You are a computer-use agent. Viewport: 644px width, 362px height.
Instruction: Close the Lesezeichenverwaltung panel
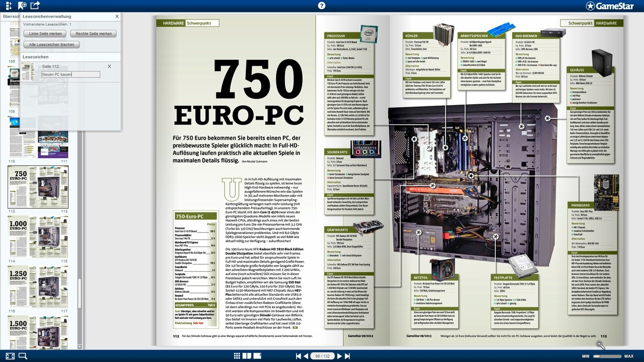117,16
